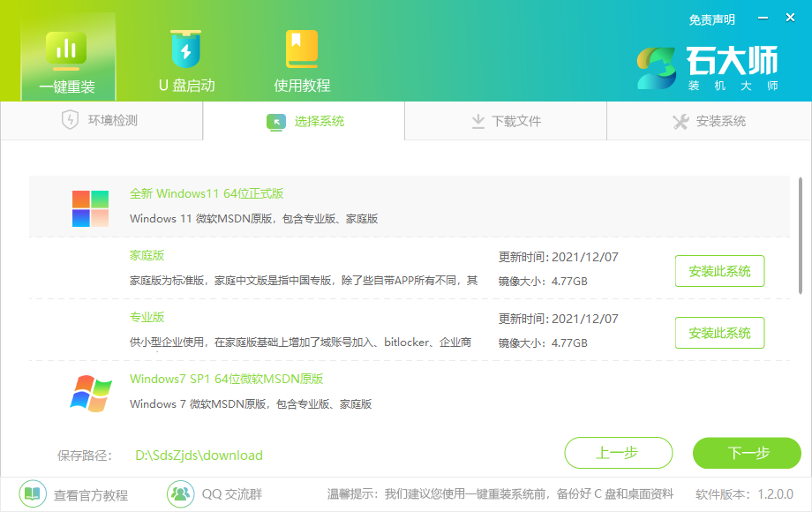This screenshot has height=512, width=812.
Task: Click the Windows 11 logo
Action: 90,208
